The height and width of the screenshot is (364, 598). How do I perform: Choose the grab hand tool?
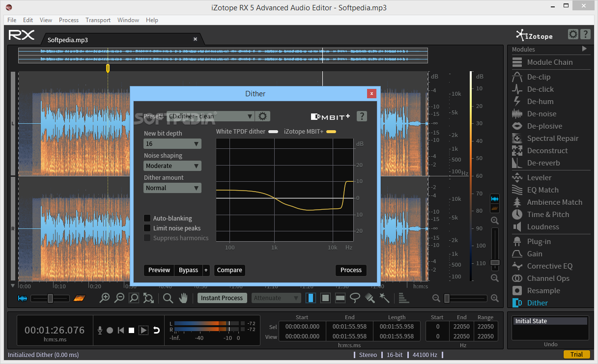click(183, 298)
